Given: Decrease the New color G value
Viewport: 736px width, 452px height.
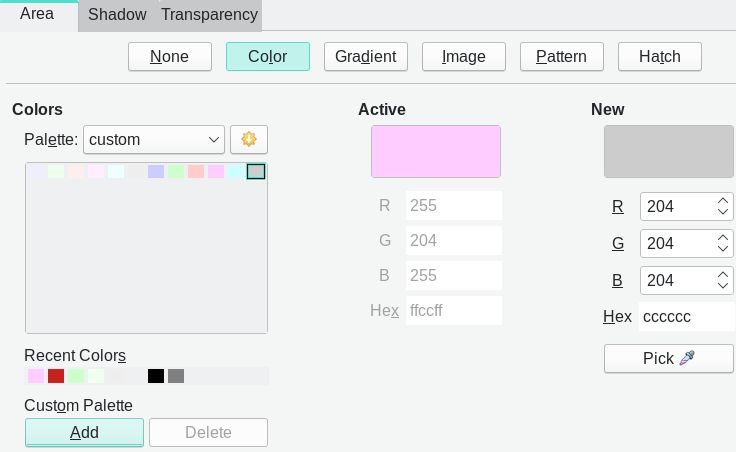Looking at the screenshot, I should [723, 249].
